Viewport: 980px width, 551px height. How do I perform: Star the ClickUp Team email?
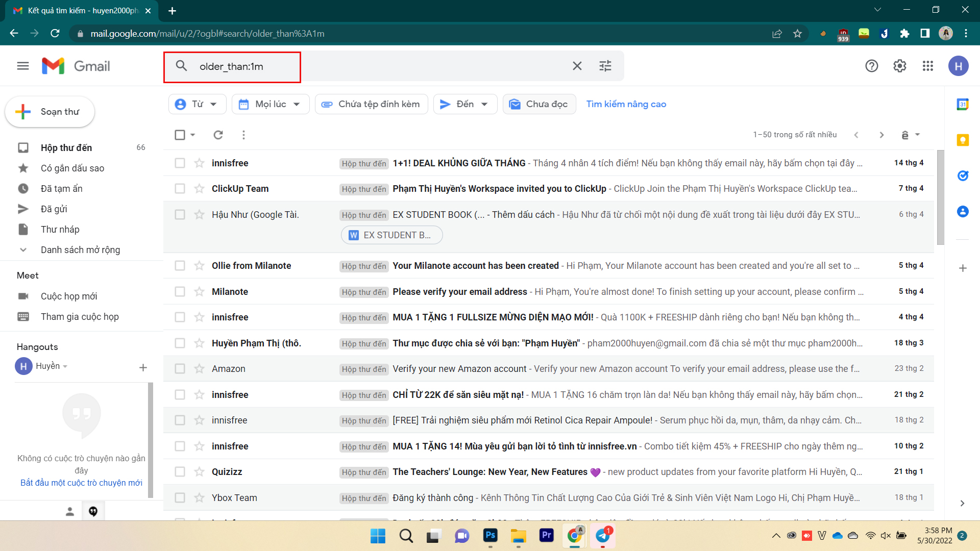click(x=199, y=189)
